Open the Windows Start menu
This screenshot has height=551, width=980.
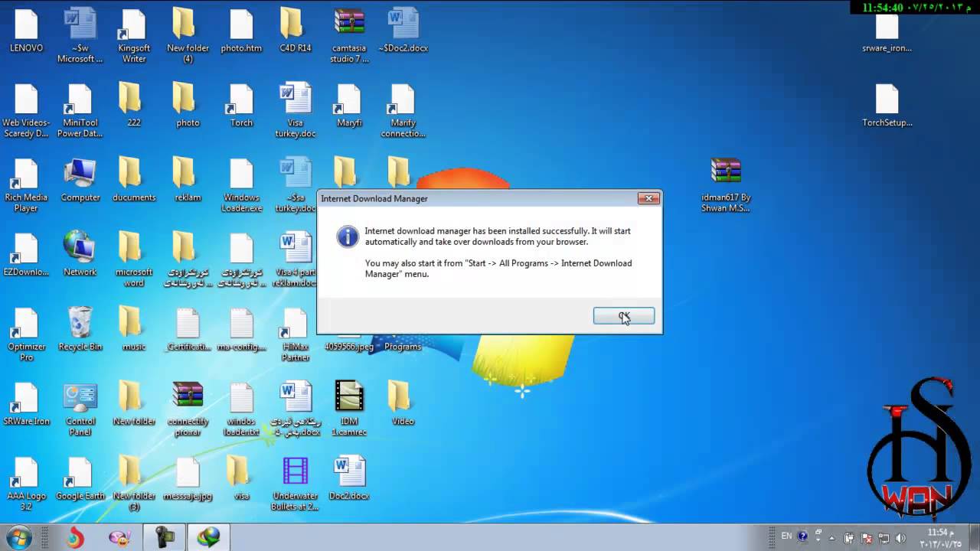click(x=18, y=537)
